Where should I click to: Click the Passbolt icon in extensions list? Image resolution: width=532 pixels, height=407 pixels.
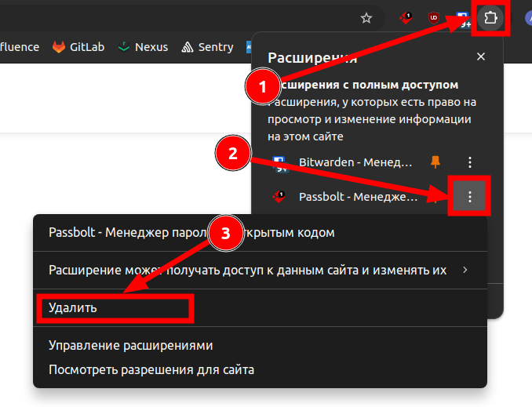tap(279, 196)
